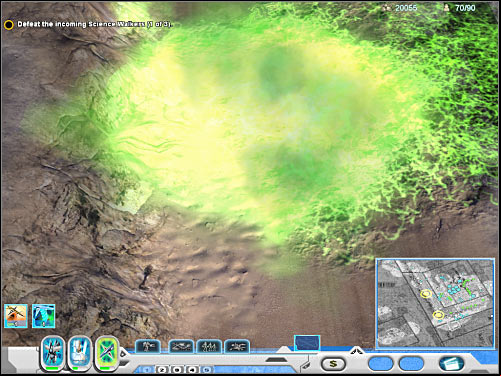Activate the white tower ability button
This screenshot has width=501, height=376.
click(79, 354)
